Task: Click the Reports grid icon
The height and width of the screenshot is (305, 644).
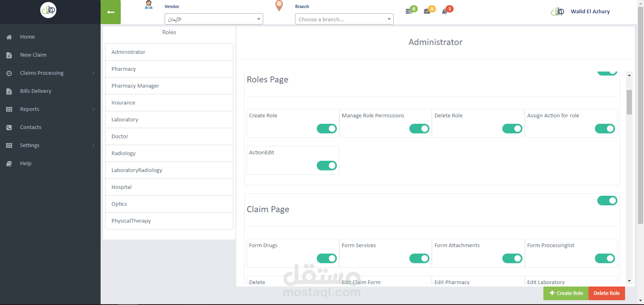Action: coord(9,109)
